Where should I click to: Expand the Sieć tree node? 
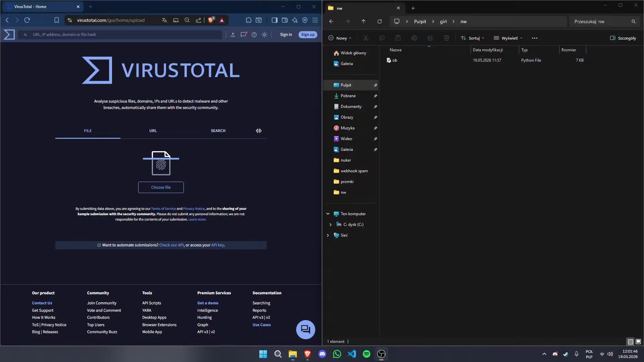[328, 235]
